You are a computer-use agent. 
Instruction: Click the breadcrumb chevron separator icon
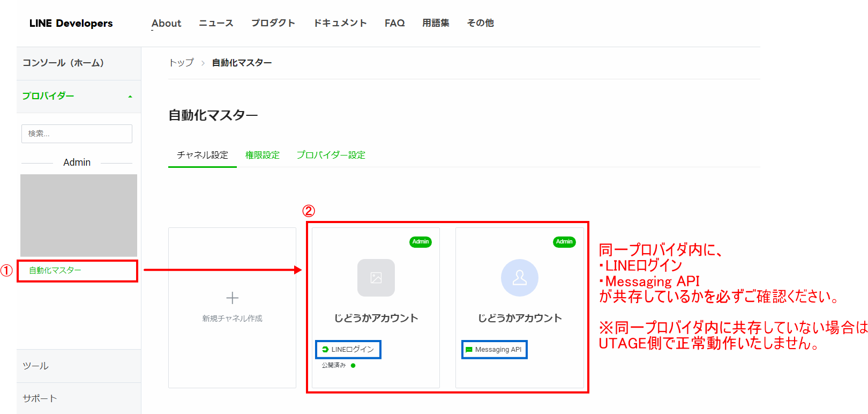[203, 63]
